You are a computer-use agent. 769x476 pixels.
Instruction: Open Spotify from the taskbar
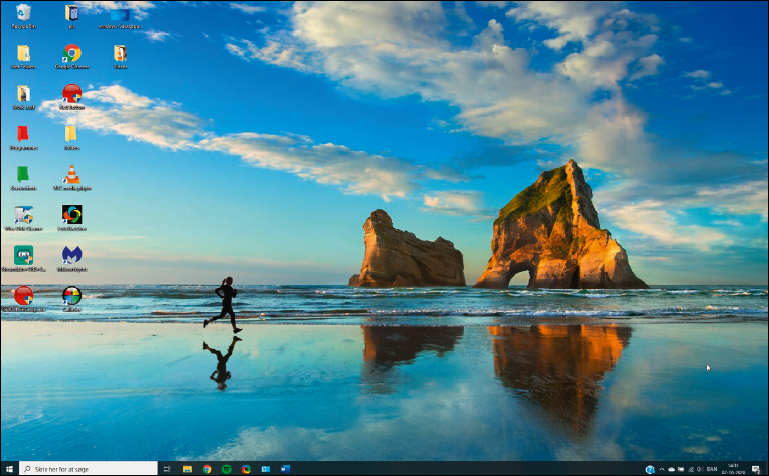[227, 468]
